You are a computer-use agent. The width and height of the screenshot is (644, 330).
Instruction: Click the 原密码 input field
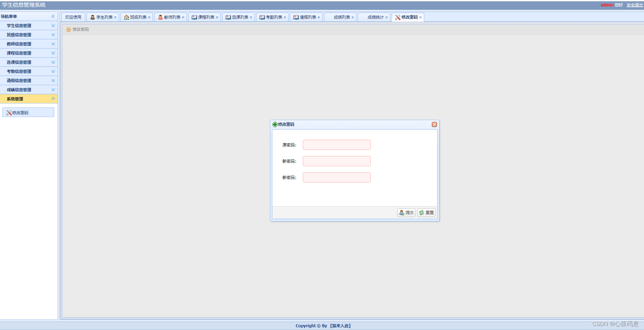click(336, 145)
